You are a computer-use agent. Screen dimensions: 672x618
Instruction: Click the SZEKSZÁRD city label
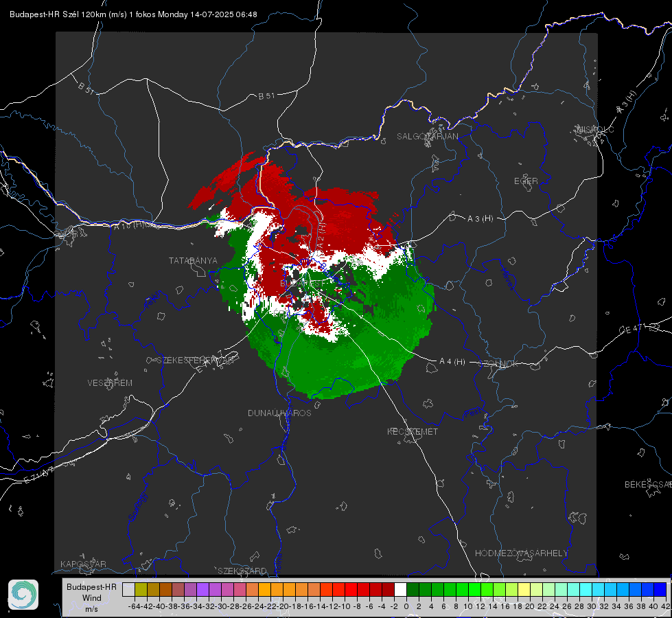[242, 571]
